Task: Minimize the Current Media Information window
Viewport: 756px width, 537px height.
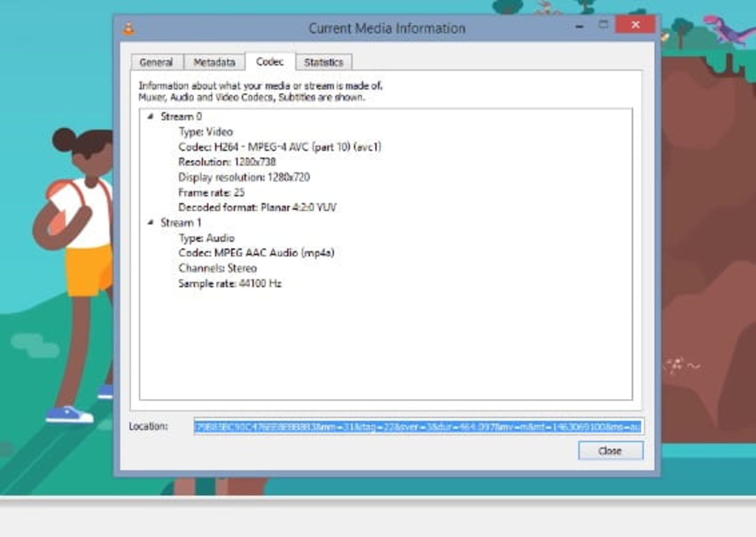Action: (579, 26)
